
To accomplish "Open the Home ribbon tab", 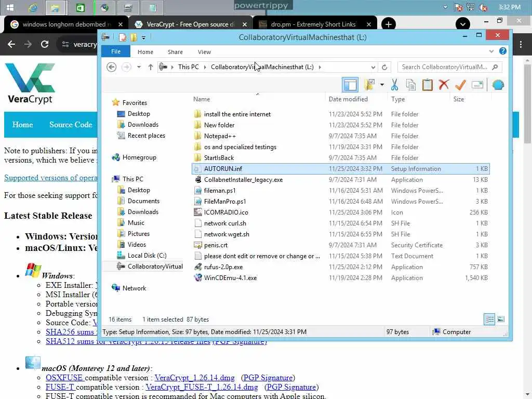I will (x=145, y=52).
